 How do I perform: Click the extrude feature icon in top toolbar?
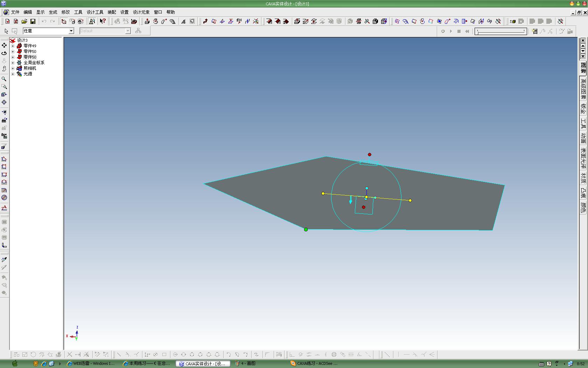pos(147,21)
